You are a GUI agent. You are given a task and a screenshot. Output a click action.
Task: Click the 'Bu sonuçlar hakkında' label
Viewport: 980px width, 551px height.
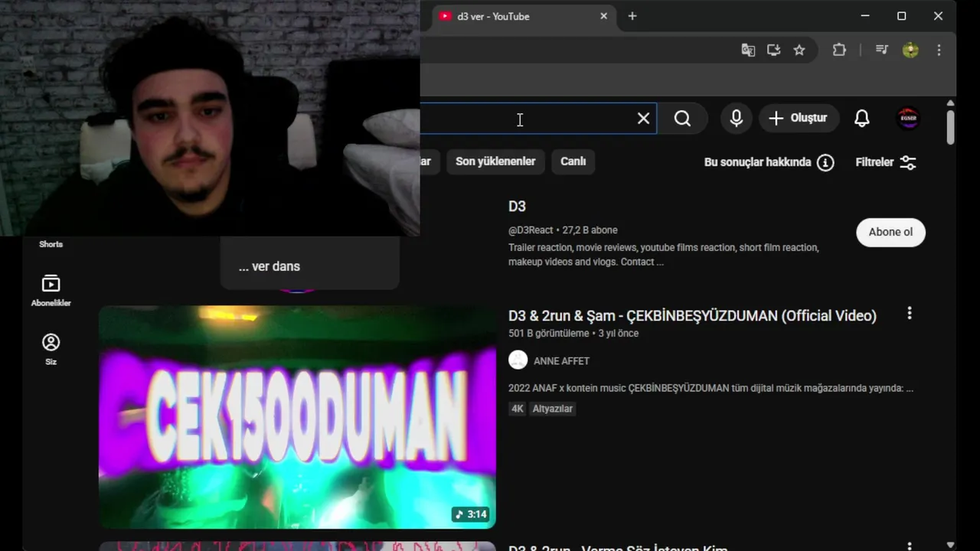pos(757,162)
